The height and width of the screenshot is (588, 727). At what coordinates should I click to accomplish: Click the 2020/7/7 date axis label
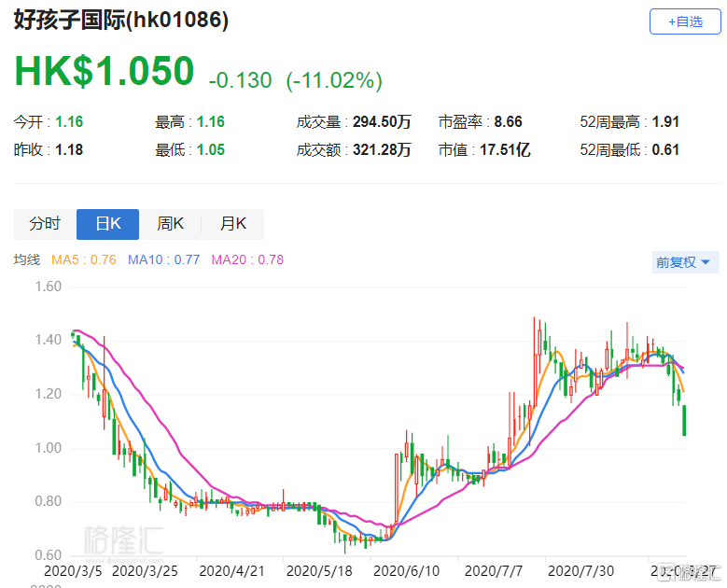pos(494,571)
